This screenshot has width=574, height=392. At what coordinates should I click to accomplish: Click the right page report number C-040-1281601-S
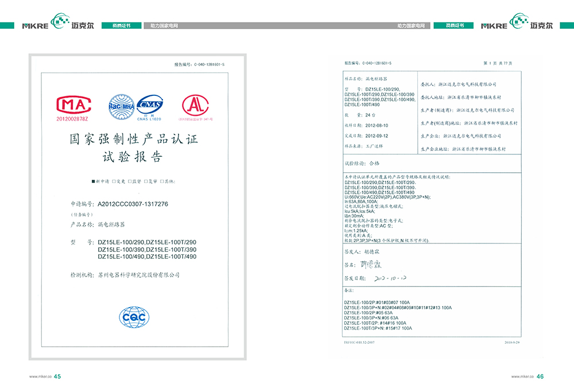377,63
